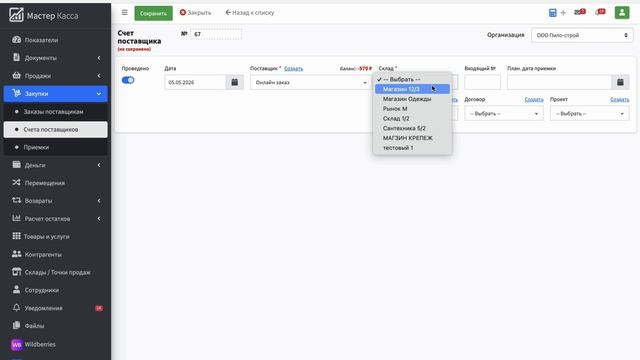The width and height of the screenshot is (640, 360).
Task: Open Счета поставщиков submenu item
Action: pos(56,129)
